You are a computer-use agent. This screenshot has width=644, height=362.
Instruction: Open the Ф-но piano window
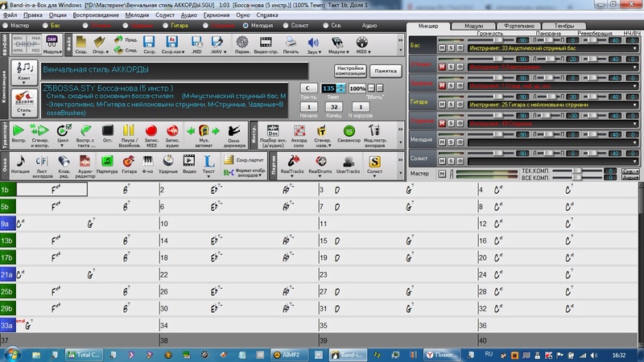tap(147, 161)
